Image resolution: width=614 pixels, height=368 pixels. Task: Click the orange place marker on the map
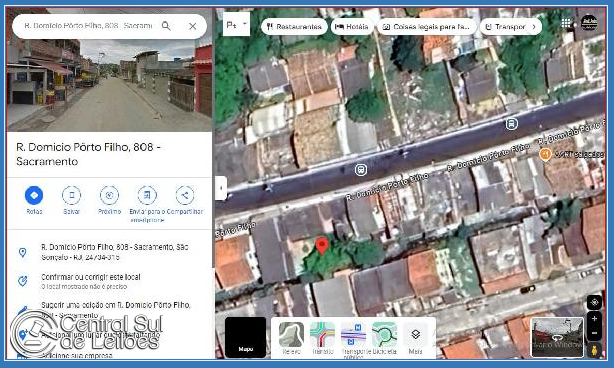[545, 154]
